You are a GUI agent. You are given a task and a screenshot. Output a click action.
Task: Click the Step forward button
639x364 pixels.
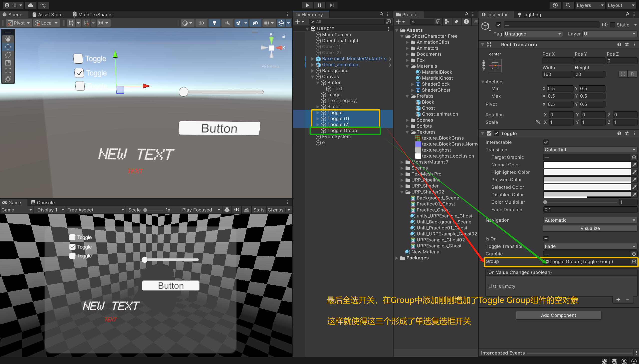tap(332, 5)
